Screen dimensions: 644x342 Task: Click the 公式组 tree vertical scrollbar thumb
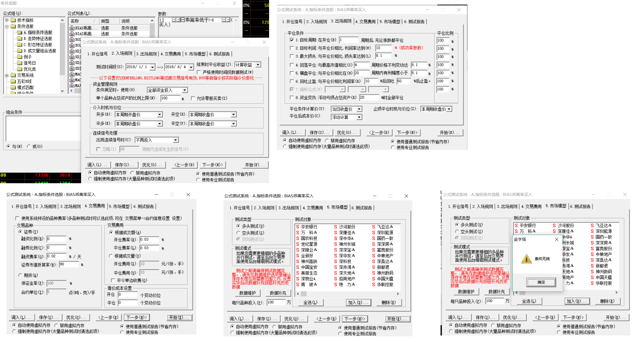pyautogui.click(x=62, y=49)
